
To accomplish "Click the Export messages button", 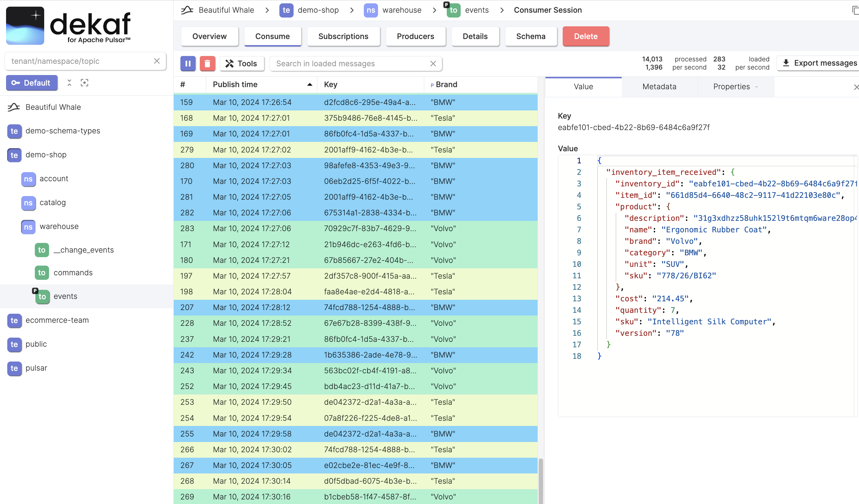I will pos(819,62).
